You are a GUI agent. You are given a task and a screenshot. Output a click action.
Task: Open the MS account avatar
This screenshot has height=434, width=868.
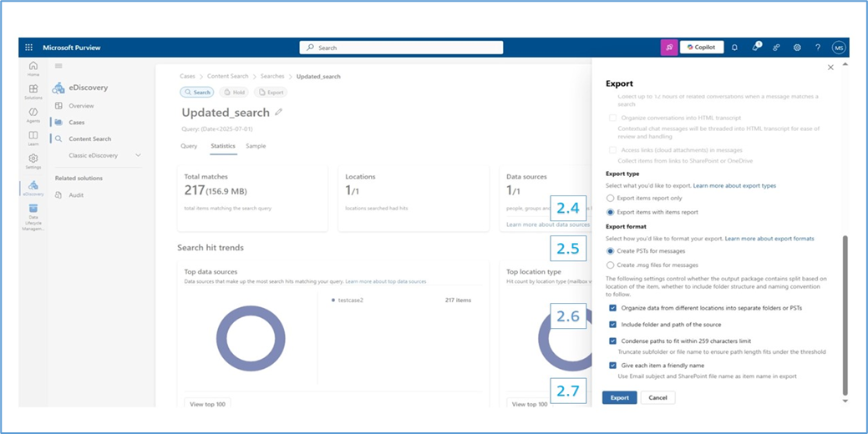point(839,48)
